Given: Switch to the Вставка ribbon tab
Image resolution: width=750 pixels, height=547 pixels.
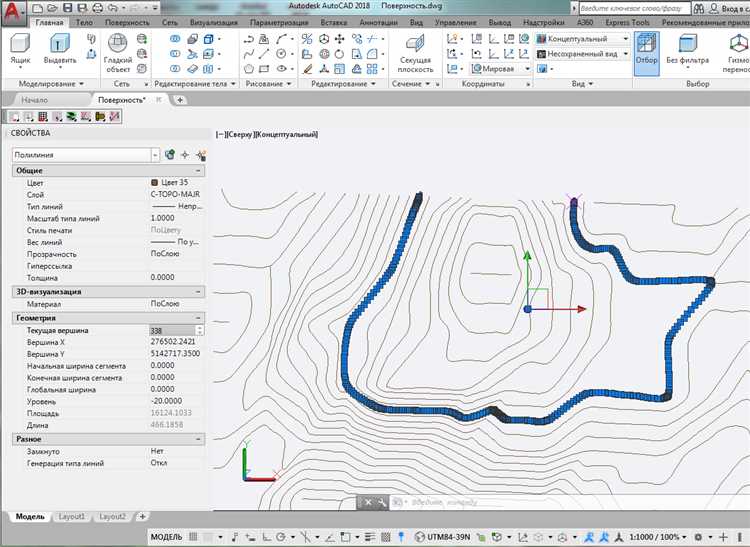Looking at the screenshot, I should click(x=333, y=22).
